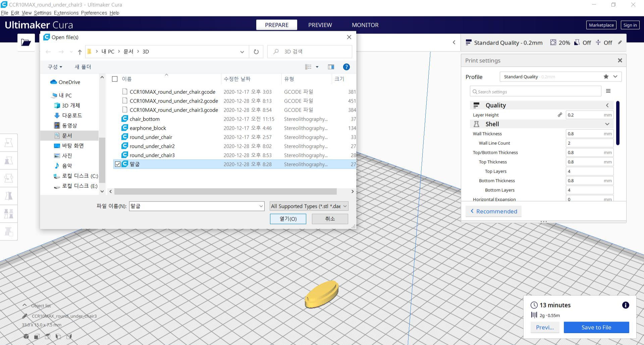Click the support Off icon in settings bar
The image size is (644, 345).
[577, 43]
